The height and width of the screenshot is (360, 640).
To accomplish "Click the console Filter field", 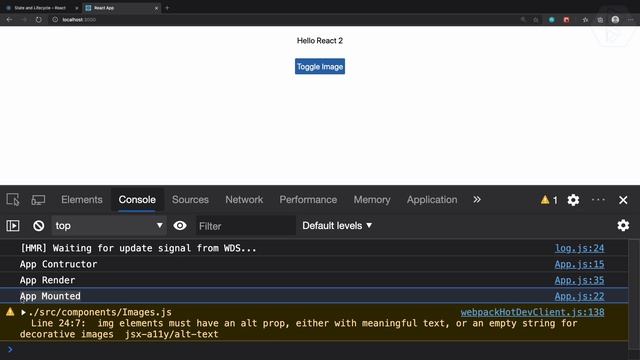I will pos(246,226).
